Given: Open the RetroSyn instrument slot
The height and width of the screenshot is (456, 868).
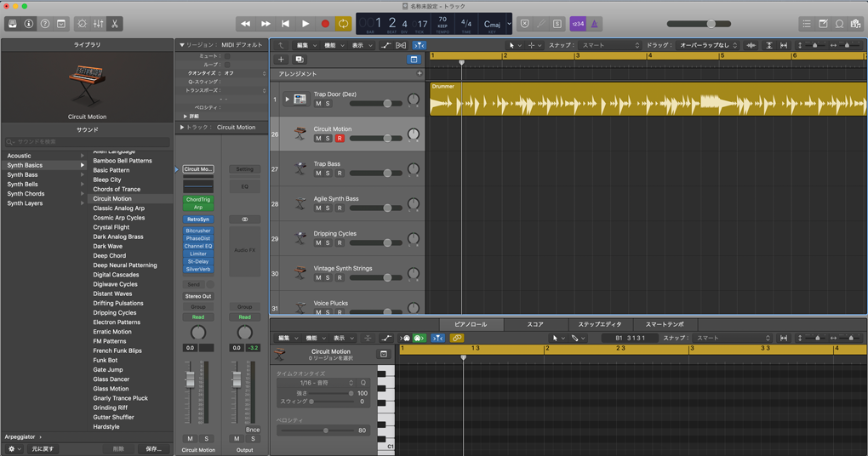Looking at the screenshot, I should pyautogui.click(x=197, y=219).
